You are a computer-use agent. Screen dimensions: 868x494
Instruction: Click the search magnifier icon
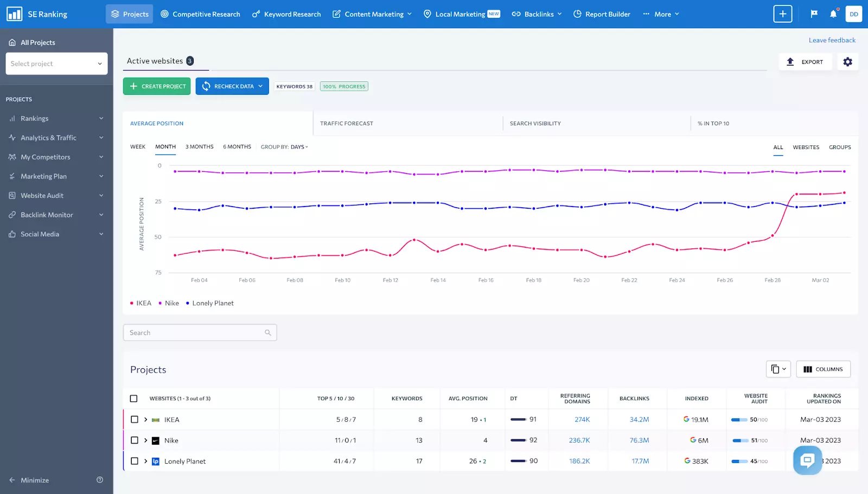click(x=267, y=332)
